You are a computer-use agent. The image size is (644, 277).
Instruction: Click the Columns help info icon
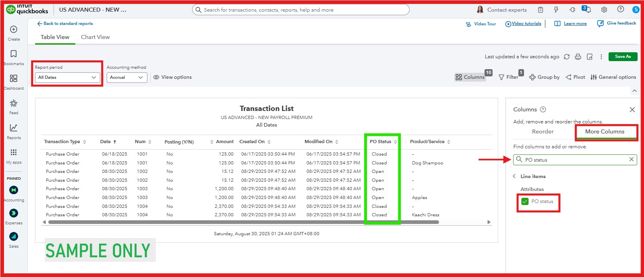click(x=543, y=109)
